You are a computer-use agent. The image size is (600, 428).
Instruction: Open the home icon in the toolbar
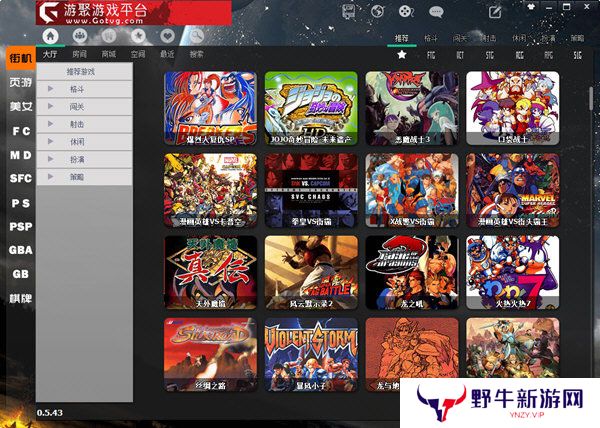tap(51, 36)
